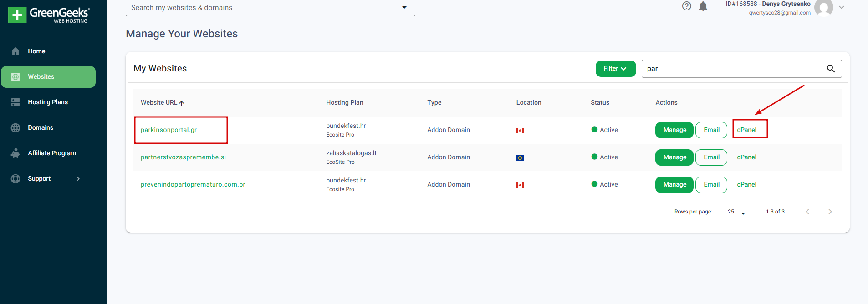868x304 pixels.
Task: Focus the website search field containing "par"
Action: pos(733,69)
